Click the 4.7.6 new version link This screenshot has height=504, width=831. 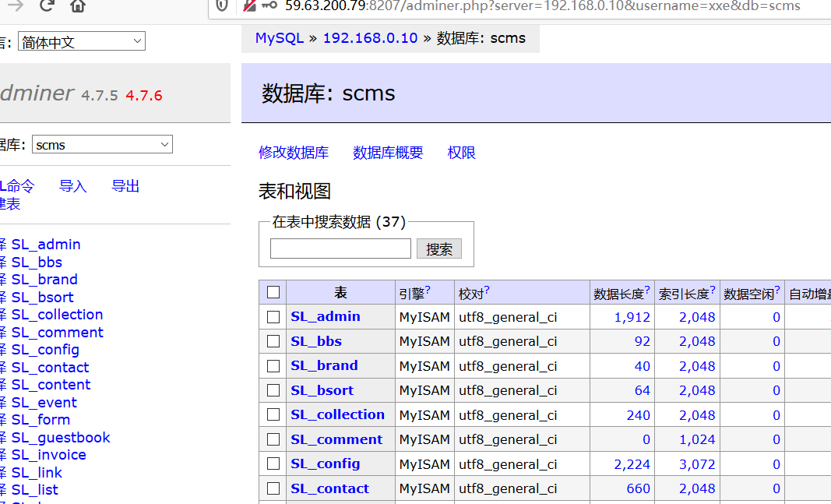pos(143,96)
